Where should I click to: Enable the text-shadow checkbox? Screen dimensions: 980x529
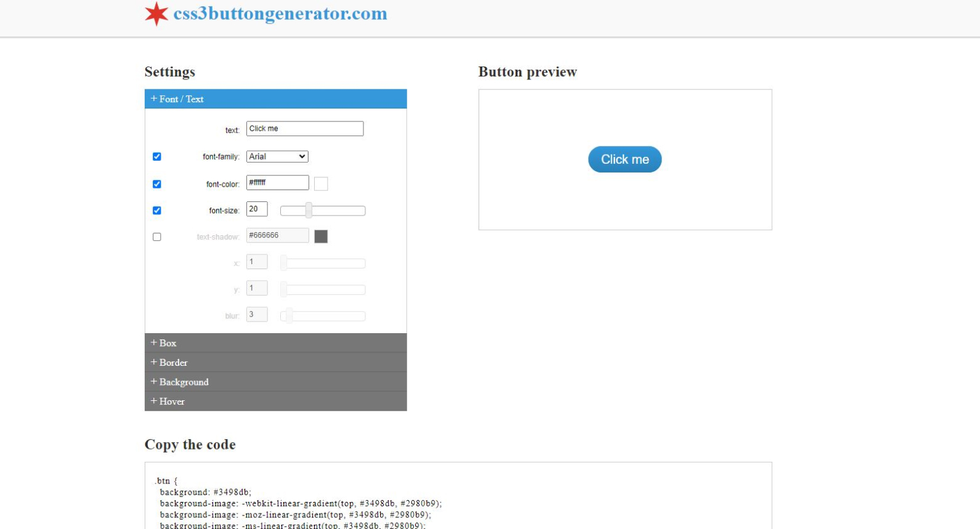(x=157, y=237)
